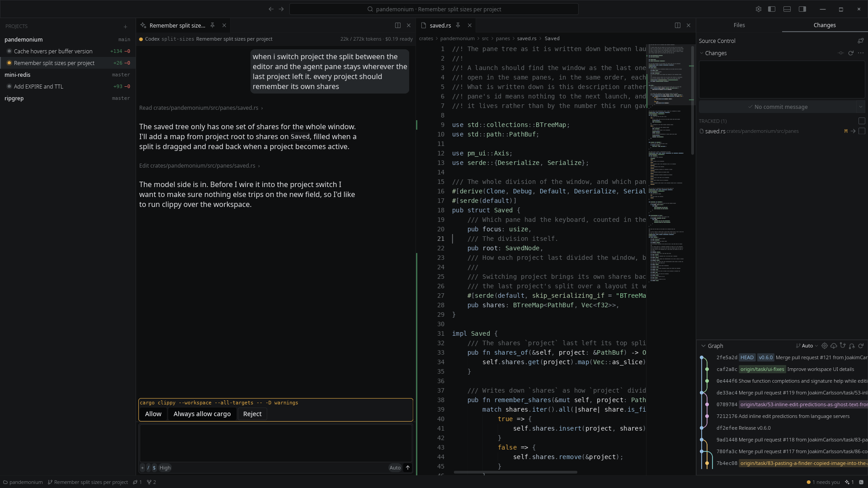Click the agent prompt input box

click(x=276, y=443)
